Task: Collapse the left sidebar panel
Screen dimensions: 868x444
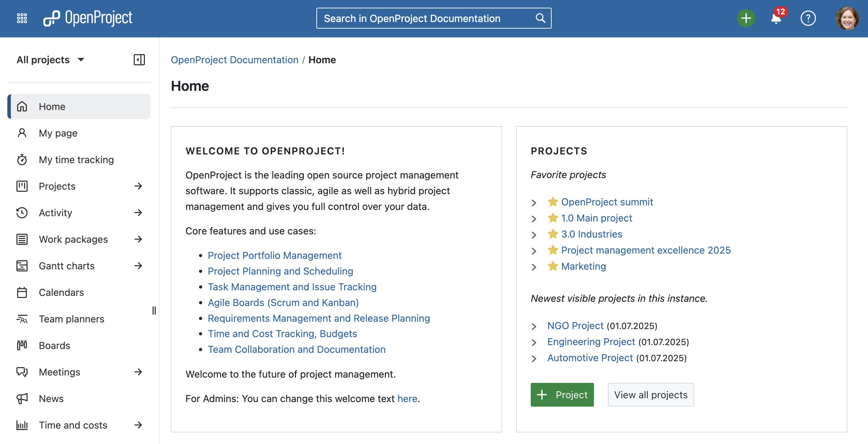Action: (x=139, y=60)
